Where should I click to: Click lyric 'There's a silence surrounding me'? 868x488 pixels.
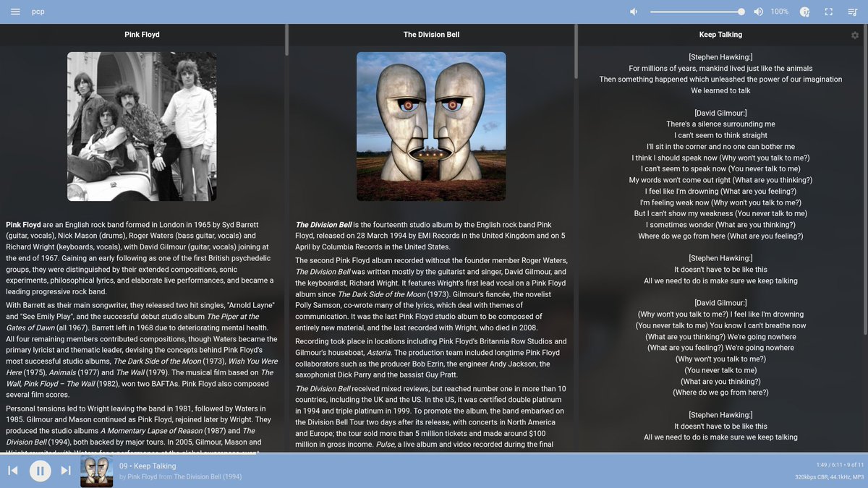pyautogui.click(x=720, y=124)
